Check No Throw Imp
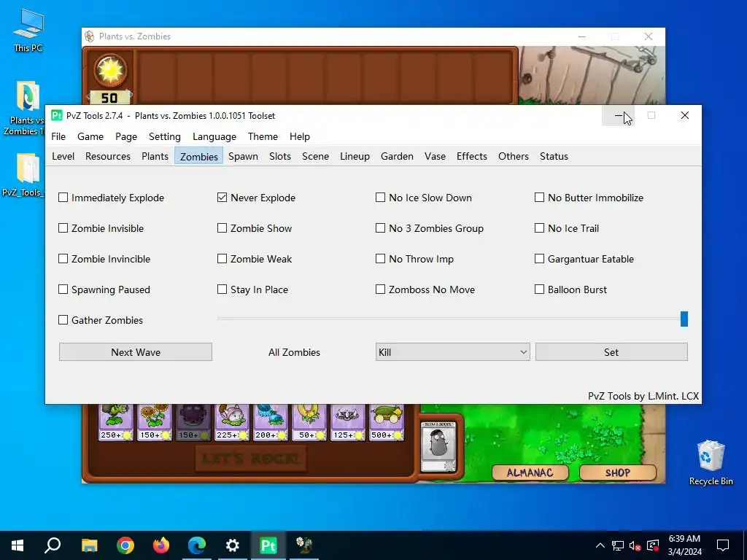 [380, 259]
